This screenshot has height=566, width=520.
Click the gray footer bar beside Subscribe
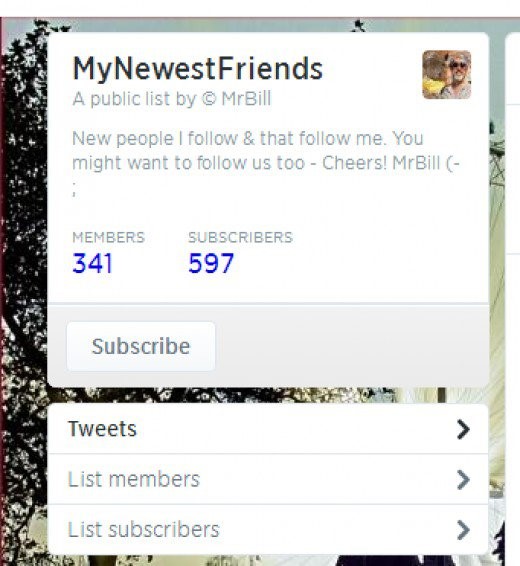352,346
